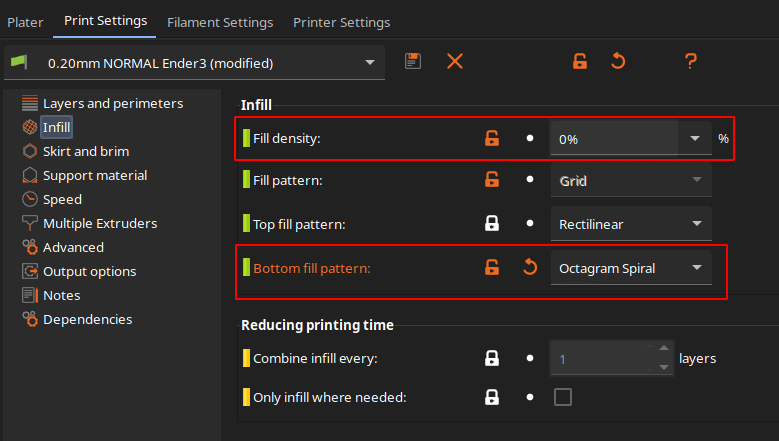Click the orange unlocked padlock in top toolbar
The width and height of the screenshot is (779, 441).
click(579, 61)
